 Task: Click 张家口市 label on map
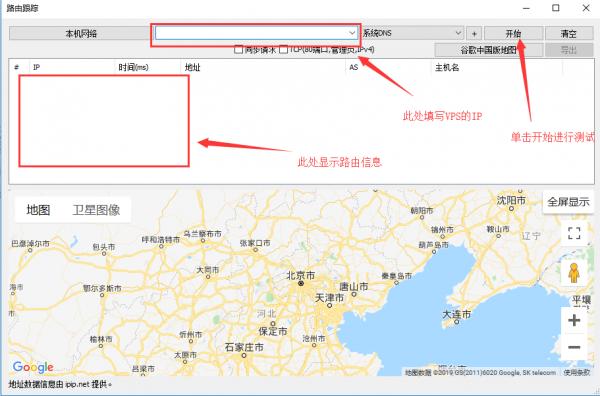(x=255, y=243)
